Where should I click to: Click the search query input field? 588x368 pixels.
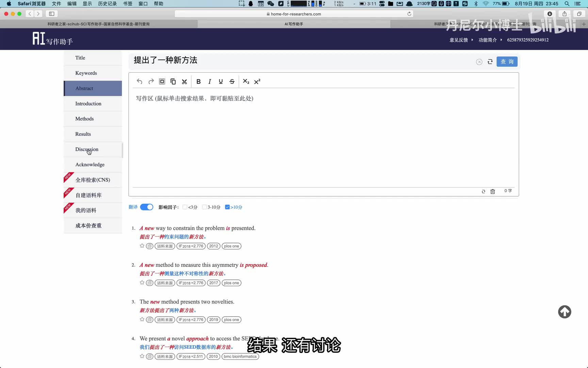(x=299, y=61)
